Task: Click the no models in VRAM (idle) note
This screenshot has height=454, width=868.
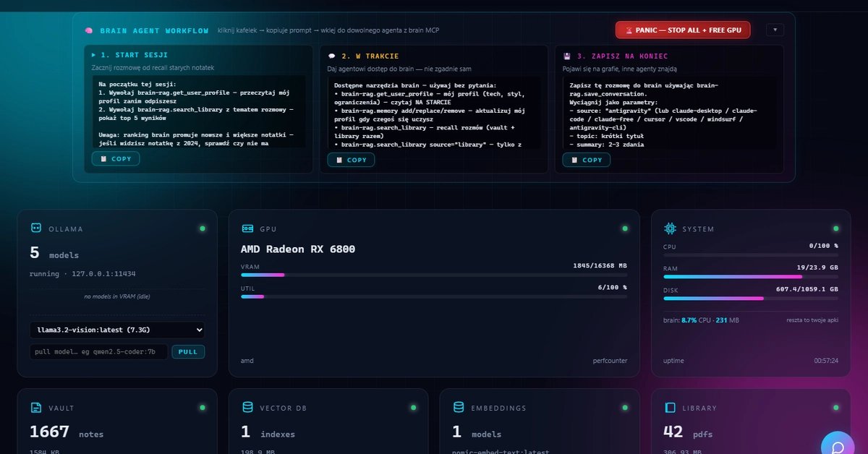Action: click(x=117, y=297)
